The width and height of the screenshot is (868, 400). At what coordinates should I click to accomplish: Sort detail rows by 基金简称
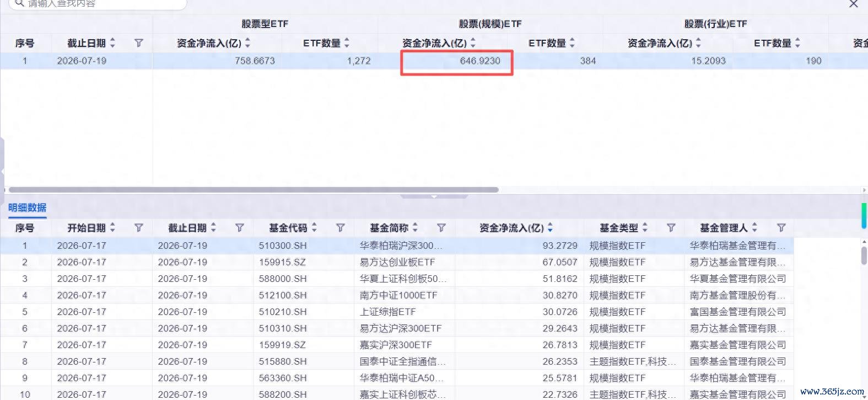point(415,228)
